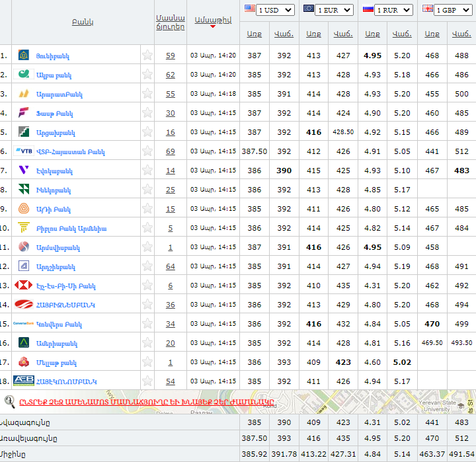476x462 pixels.
Task: Click the US flag icon
Action: [x=249, y=8]
